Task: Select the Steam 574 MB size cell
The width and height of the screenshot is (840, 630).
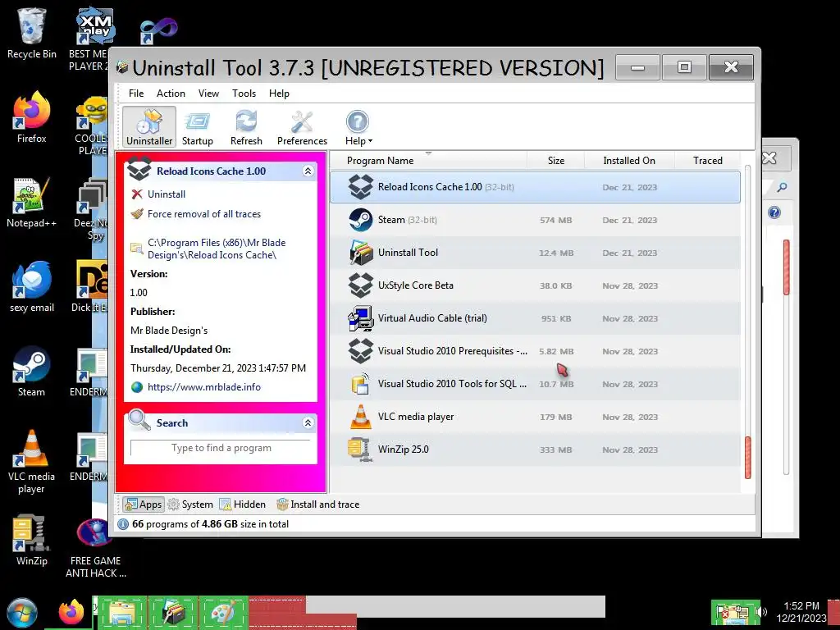Action: (555, 220)
